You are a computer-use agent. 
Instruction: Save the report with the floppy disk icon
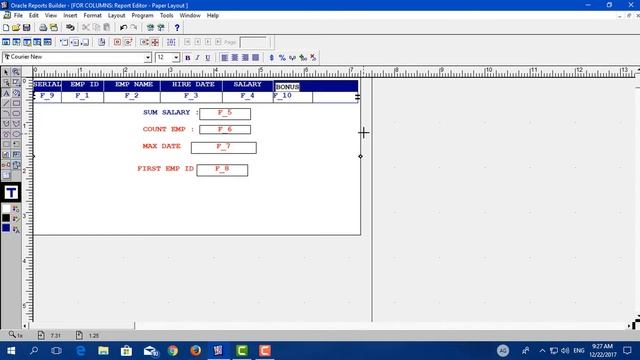(x=27, y=28)
